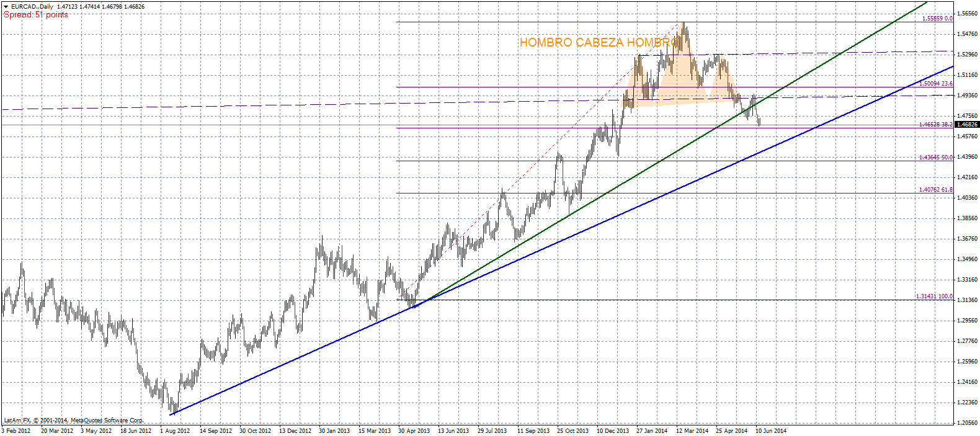Click the 1 Aug 2012 date on time axis
Viewport: 980px width, 436px height.
pyautogui.click(x=175, y=431)
